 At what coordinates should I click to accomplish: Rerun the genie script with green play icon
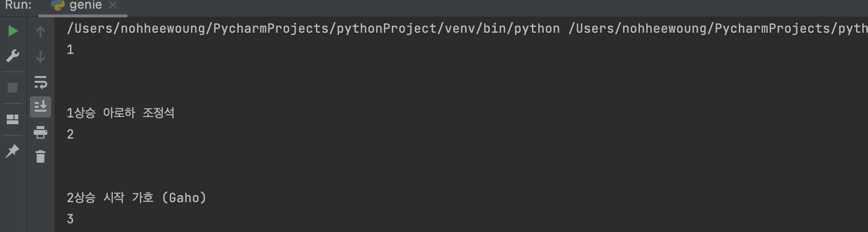[13, 31]
